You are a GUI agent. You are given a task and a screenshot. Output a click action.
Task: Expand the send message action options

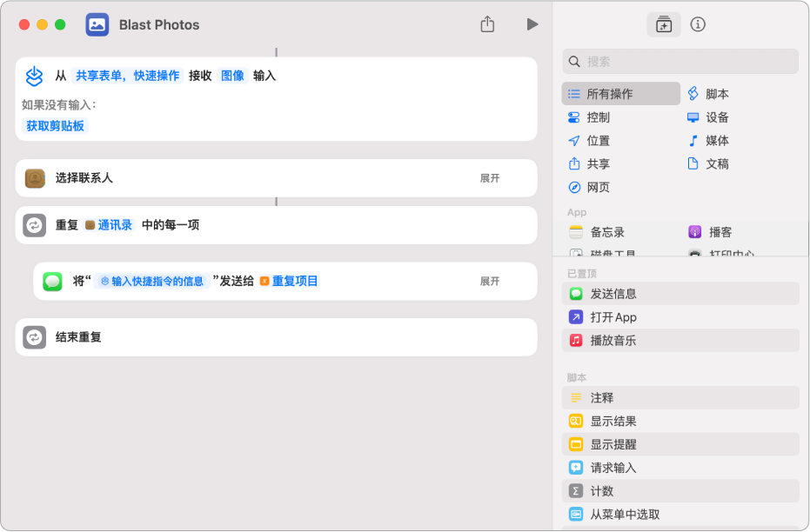click(x=490, y=282)
